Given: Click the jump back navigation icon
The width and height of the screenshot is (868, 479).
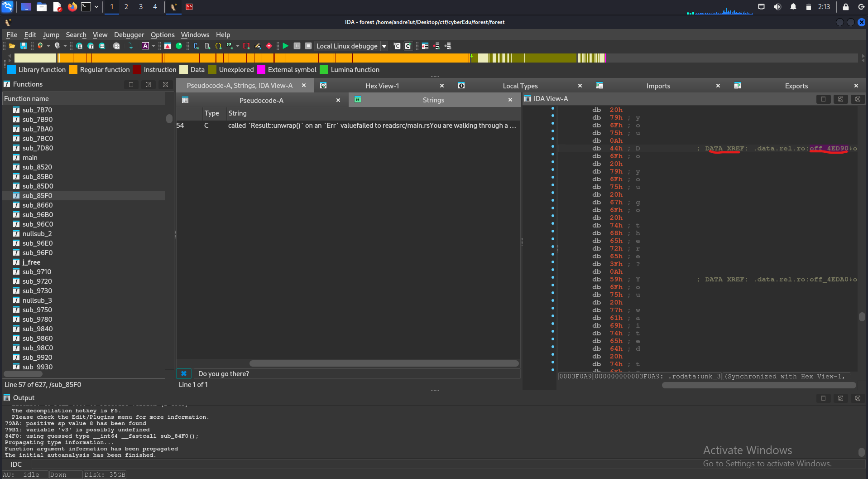Looking at the screenshot, I should click(40, 46).
